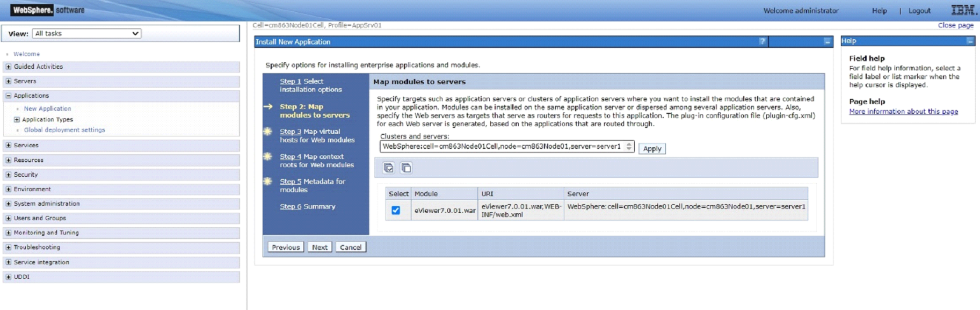Screen dimensions: 980x310
Task: Open the New Application link
Action: point(47,109)
